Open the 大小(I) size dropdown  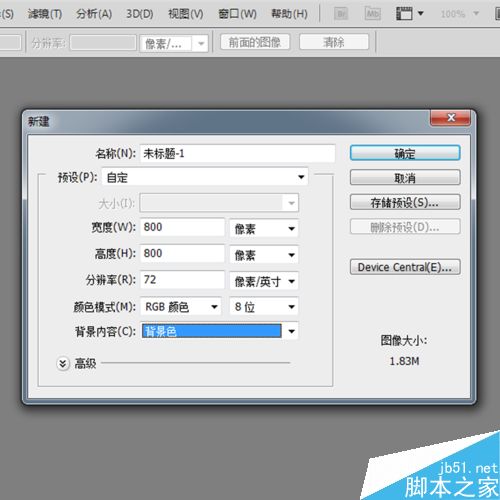coord(219,203)
